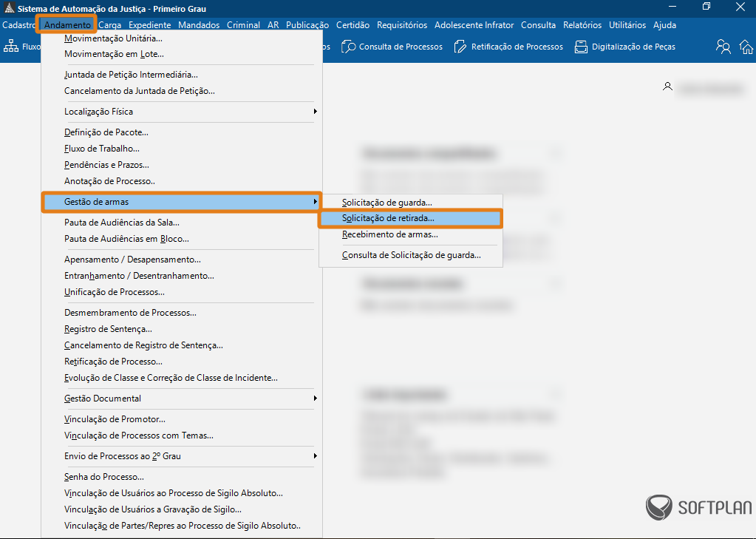Screen dimensions: 756x539
Task: Click Retificação de Processos toolbar label
Action: point(517,47)
